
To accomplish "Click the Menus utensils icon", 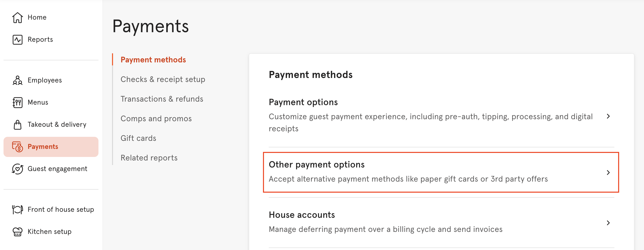I will (x=17, y=102).
